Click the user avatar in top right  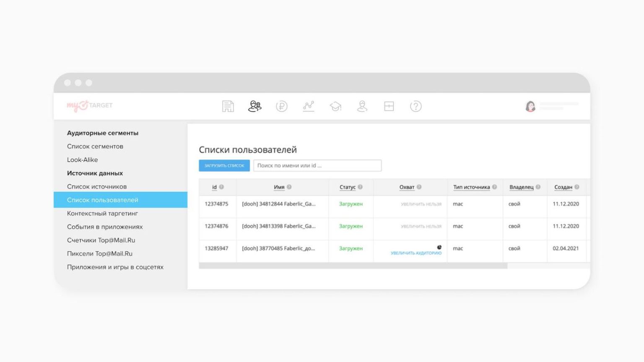530,106
